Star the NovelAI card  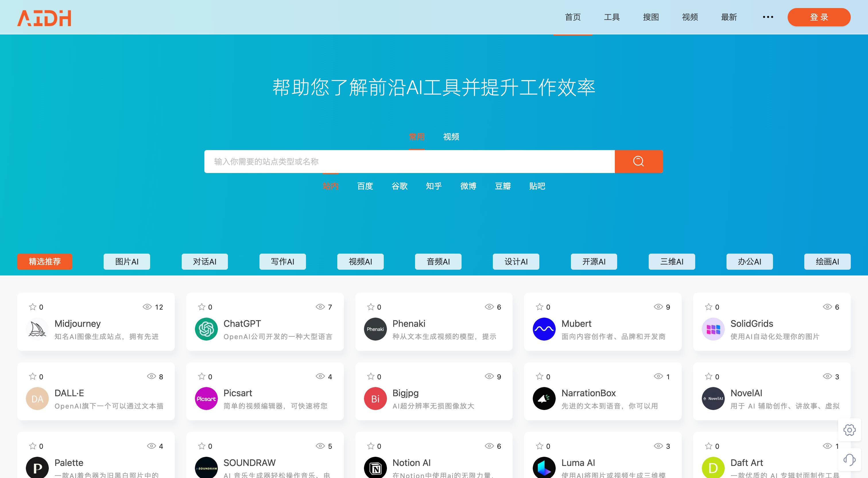click(x=709, y=376)
